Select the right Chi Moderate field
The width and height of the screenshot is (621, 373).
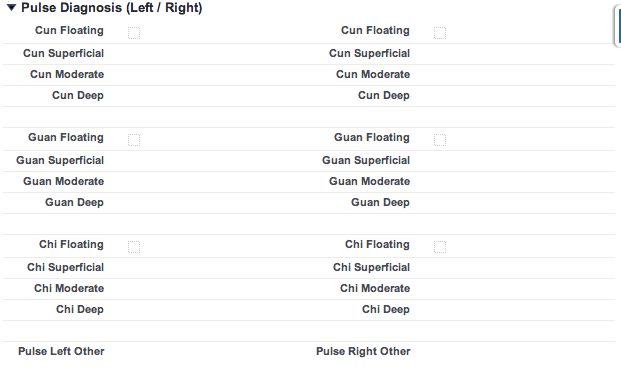(x=515, y=289)
